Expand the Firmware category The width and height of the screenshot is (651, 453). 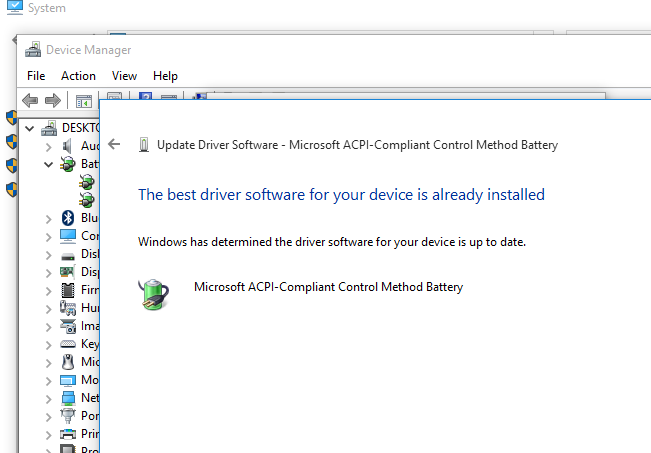49,291
